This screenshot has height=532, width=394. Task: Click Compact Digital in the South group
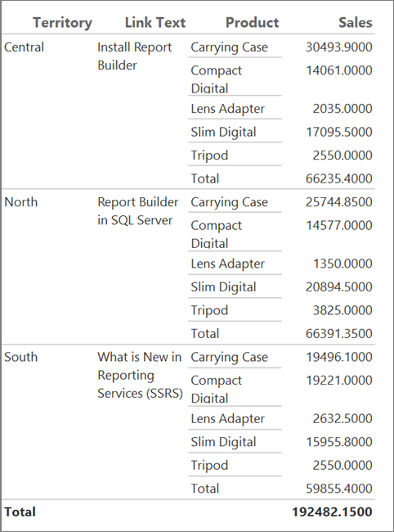point(216,390)
